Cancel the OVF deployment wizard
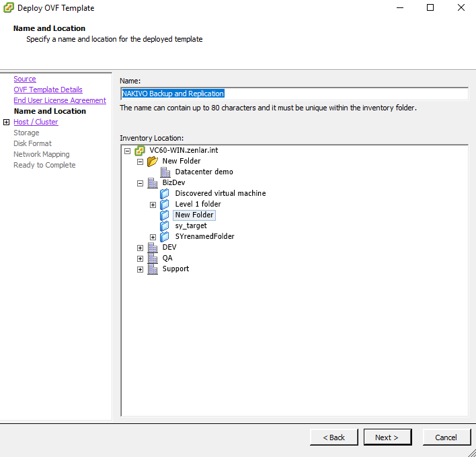The image size is (476, 457). (x=446, y=437)
